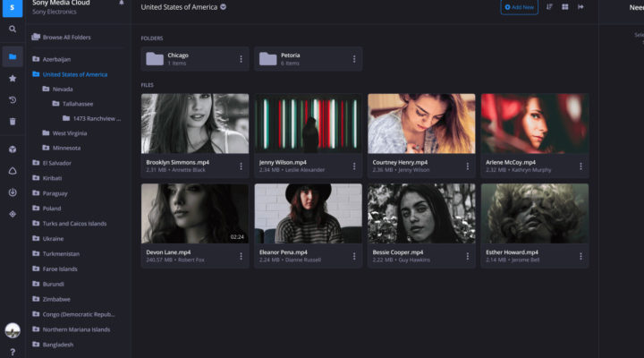The image size is (644, 358).
Task: Select Poland folder
Action: tap(47, 209)
